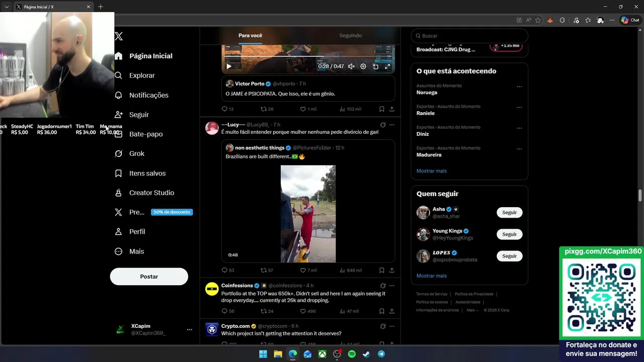View stats of 103 mil views post
Viewport: 644px width, 362px height.
pos(350,109)
